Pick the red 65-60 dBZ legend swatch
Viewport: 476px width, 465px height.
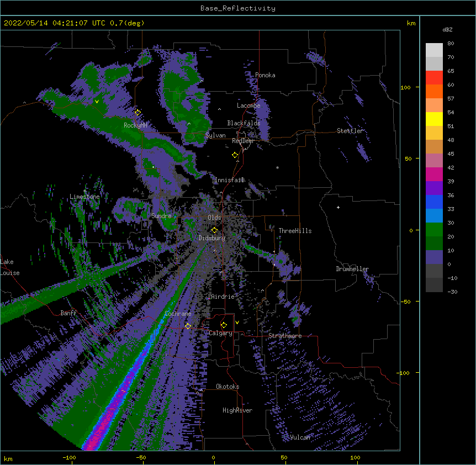(x=434, y=78)
